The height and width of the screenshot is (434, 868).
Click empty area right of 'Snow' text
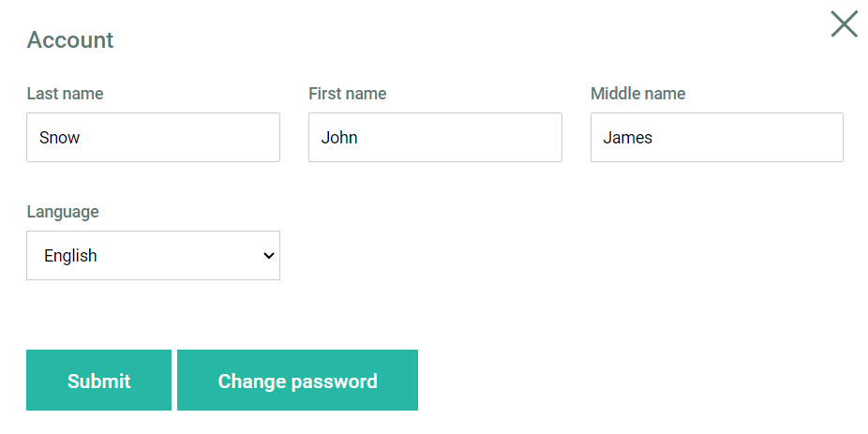(x=187, y=138)
